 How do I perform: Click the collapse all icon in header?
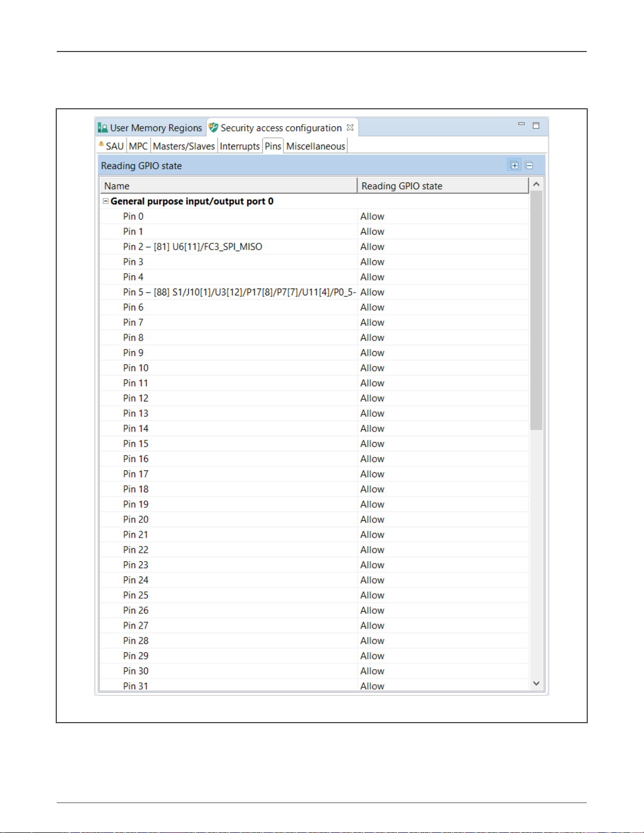click(529, 166)
